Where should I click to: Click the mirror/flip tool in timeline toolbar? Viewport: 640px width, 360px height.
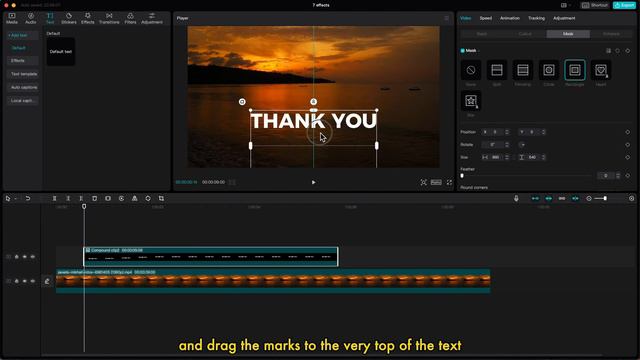[134, 198]
